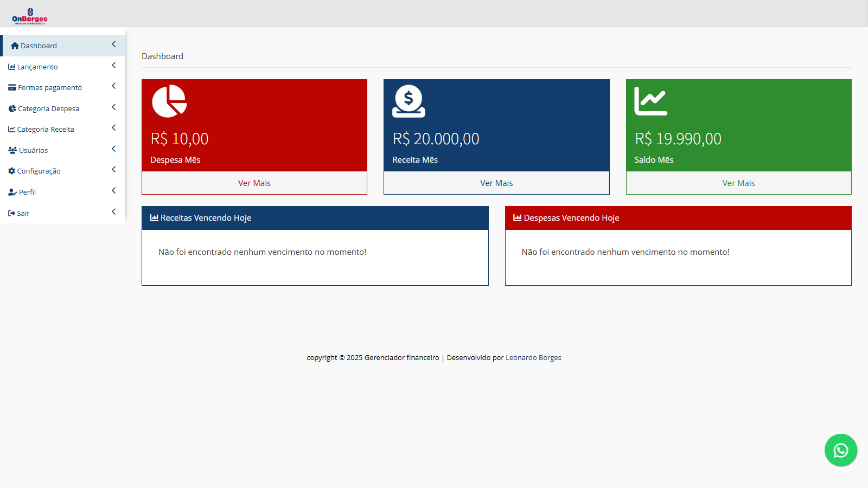
Task: Click Ver Mais under Despesa Mês
Action: coord(254,183)
